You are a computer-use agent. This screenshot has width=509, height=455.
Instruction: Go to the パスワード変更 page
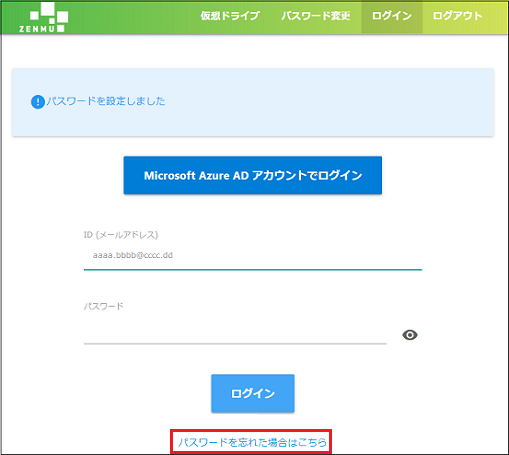click(x=316, y=16)
